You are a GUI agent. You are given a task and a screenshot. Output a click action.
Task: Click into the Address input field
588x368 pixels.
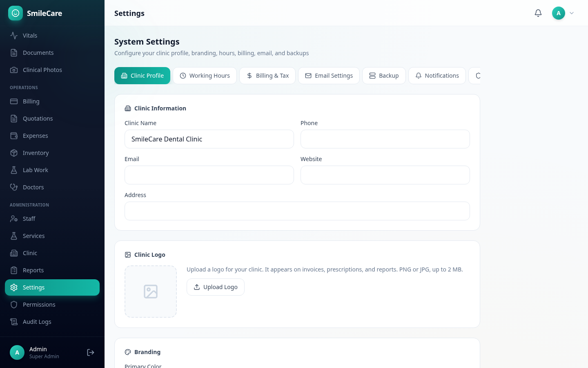click(x=297, y=211)
